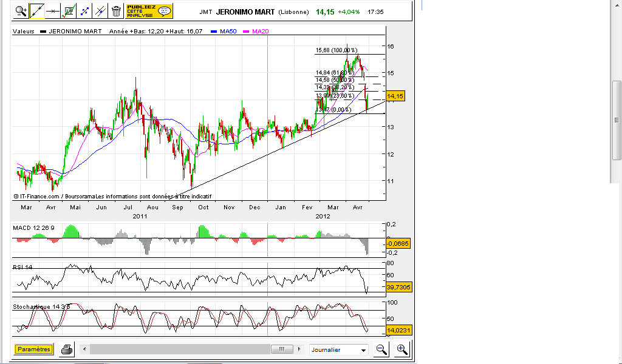Viewport: 622px width, 364px height.
Task: Click the MACD 12 26 9 label
Action: pos(34,227)
